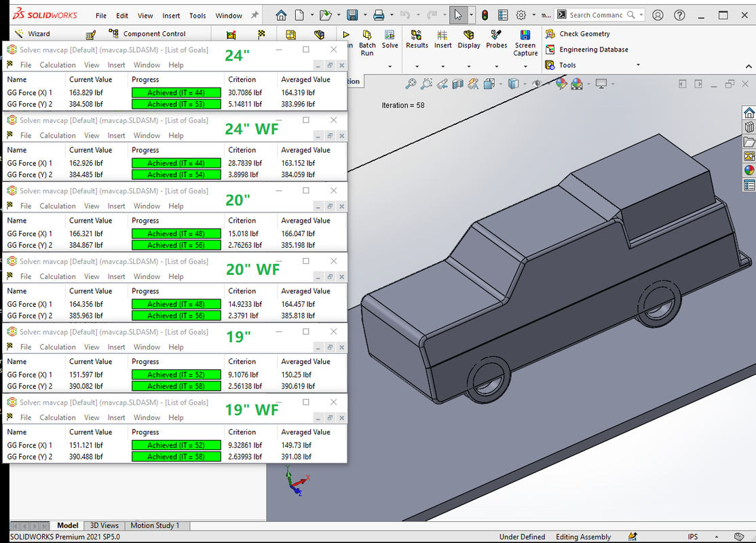Screen dimensions: 756x543
Task: Expand the ribbon Tools dropdown arrow
Action: click(638, 64)
